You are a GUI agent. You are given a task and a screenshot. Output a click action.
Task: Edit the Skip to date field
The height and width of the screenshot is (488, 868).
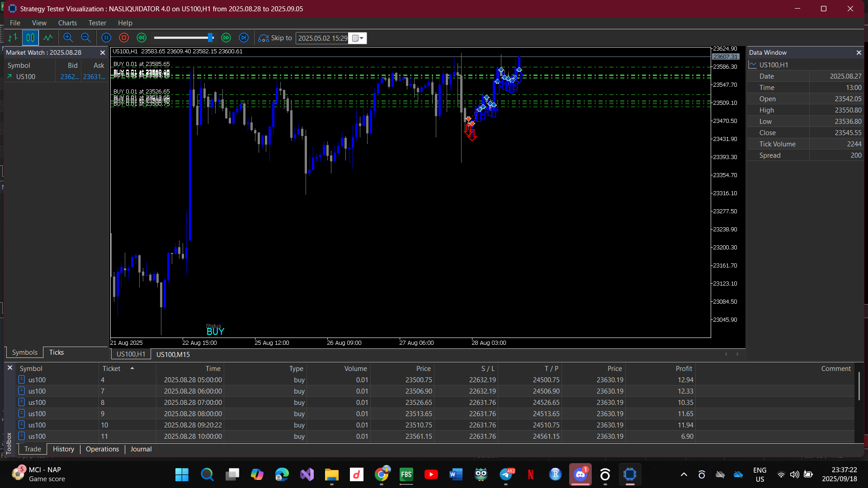323,38
